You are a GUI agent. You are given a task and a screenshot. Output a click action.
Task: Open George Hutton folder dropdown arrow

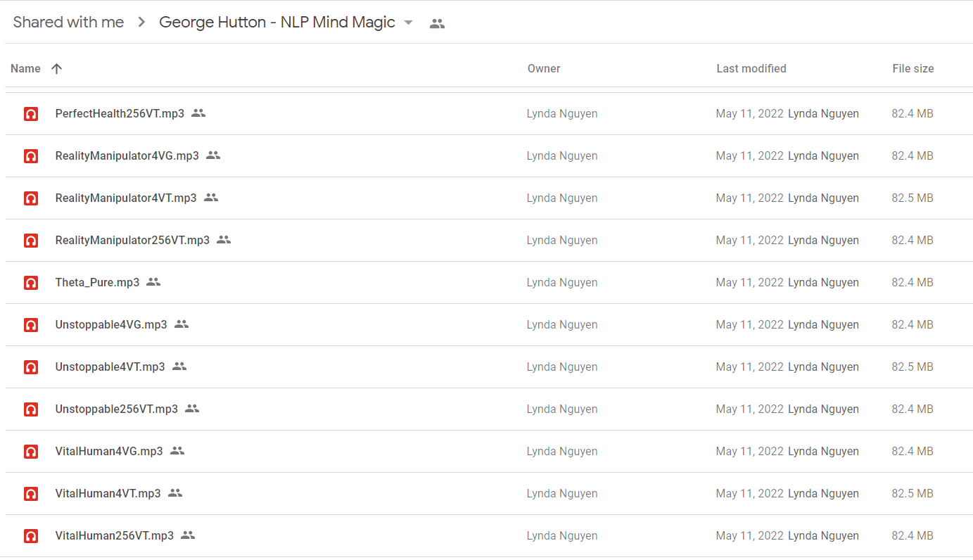408,23
